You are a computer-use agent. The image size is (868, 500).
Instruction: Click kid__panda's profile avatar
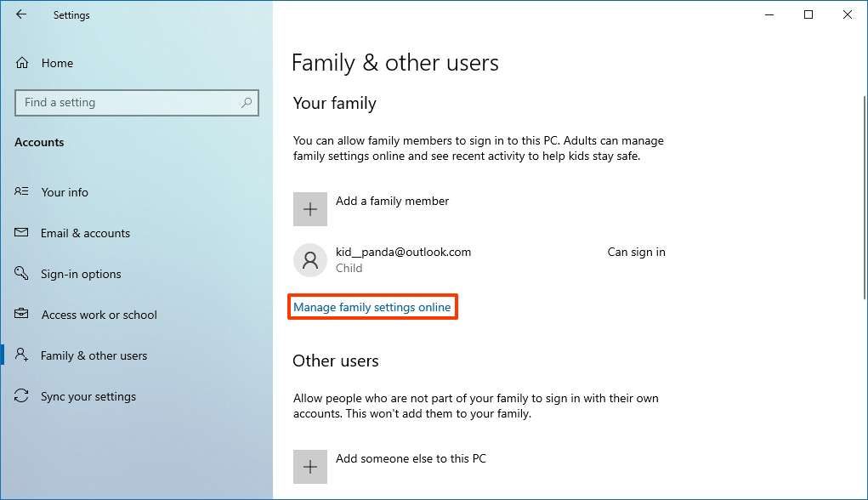point(309,259)
